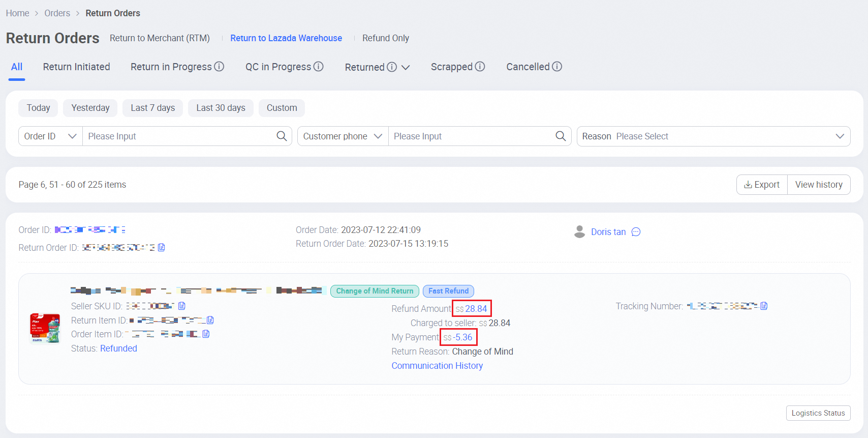The width and height of the screenshot is (868, 438).
Task: Copy the Return Order ID
Action: tap(162, 247)
